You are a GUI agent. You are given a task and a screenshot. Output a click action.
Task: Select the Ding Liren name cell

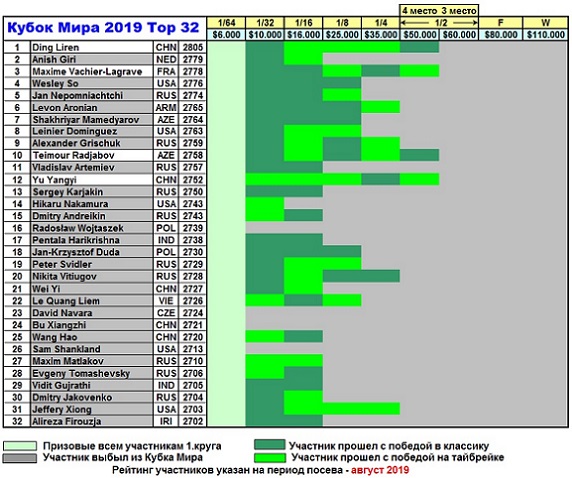click(91, 47)
